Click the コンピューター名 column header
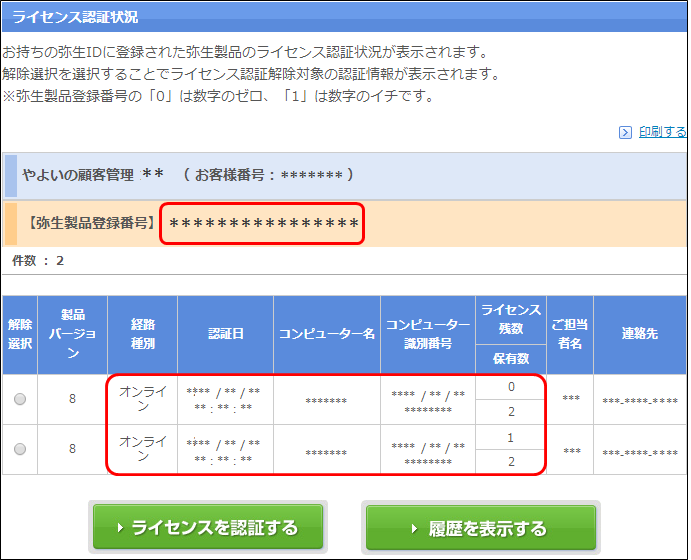 pyautogui.click(x=327, y=334)
